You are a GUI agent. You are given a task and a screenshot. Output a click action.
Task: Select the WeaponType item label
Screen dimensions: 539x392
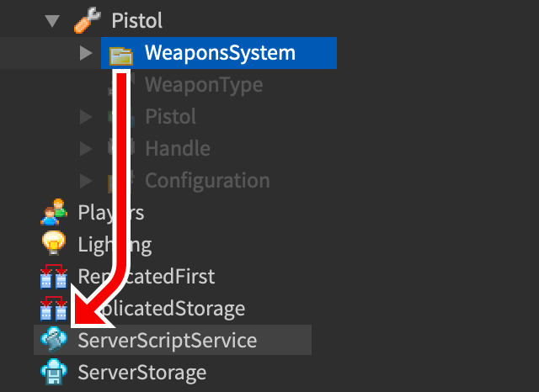point(204,85)
